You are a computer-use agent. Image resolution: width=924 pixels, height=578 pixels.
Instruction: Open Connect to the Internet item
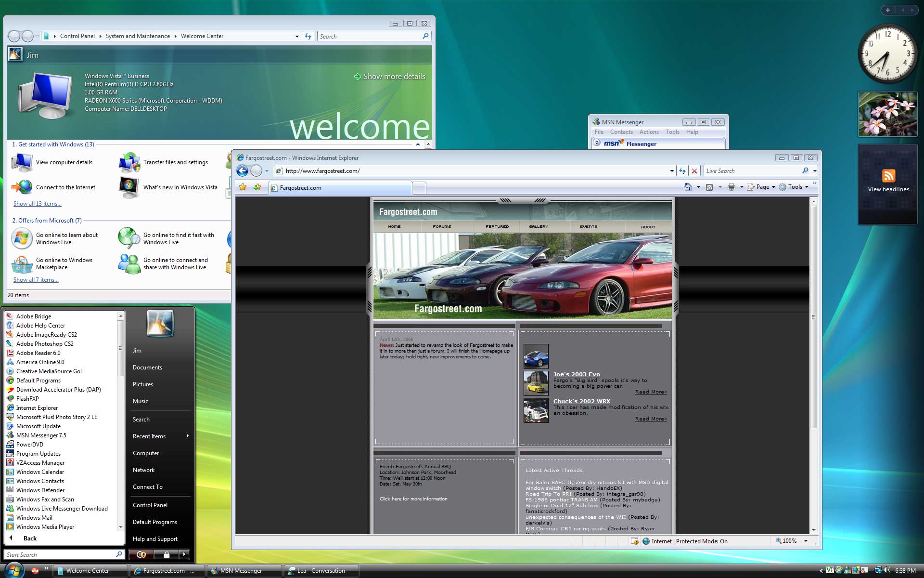point(54,187)
